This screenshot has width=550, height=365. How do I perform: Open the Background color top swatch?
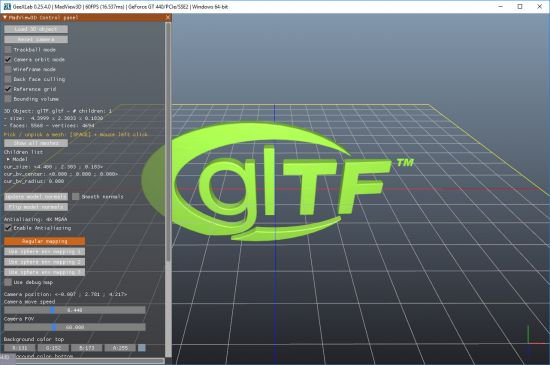[x=142, y=348]
